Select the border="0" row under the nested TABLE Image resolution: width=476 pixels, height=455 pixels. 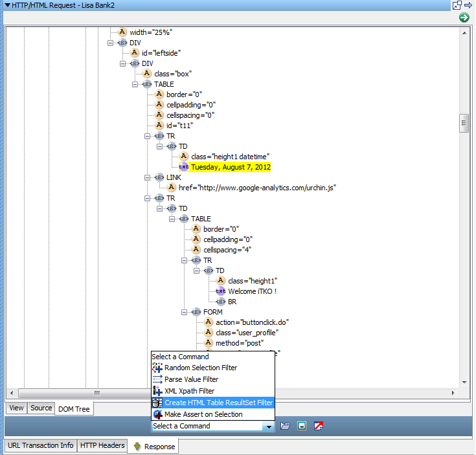coord(221,229)
